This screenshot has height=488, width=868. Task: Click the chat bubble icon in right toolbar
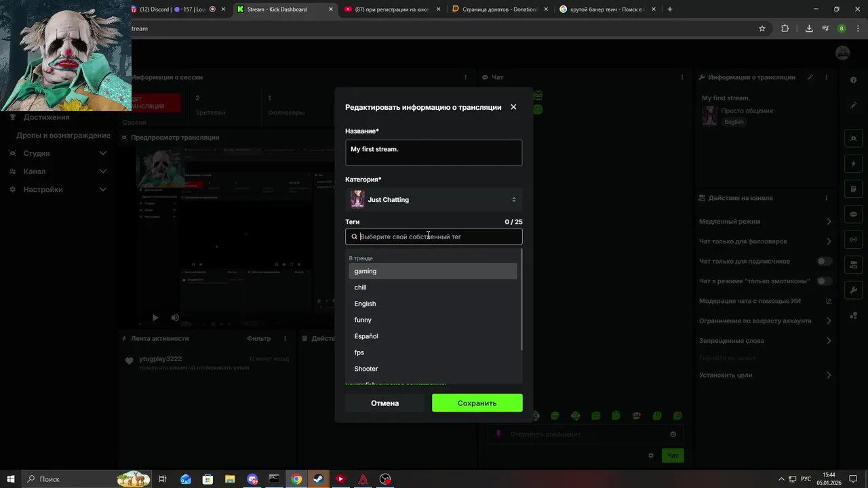tap(853, 214)
